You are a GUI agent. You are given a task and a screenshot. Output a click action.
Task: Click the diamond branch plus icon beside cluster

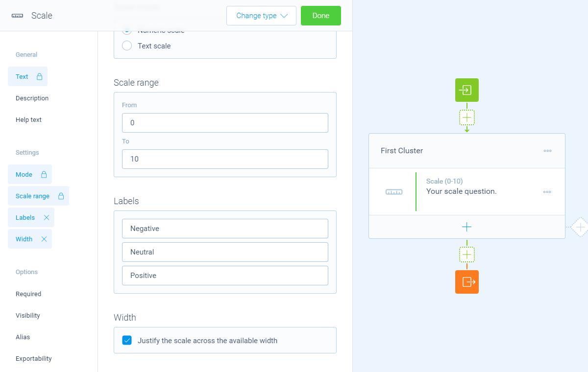[580, 227]
